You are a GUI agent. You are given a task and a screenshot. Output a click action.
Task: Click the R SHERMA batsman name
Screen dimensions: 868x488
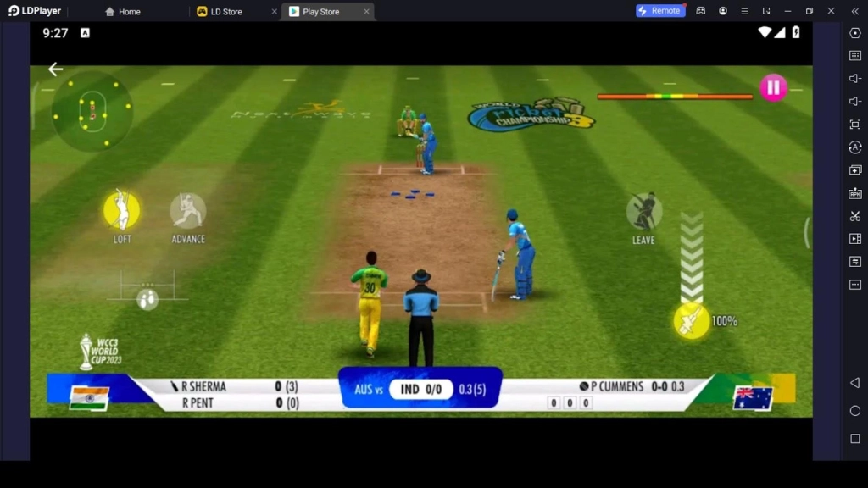(203, 386)
